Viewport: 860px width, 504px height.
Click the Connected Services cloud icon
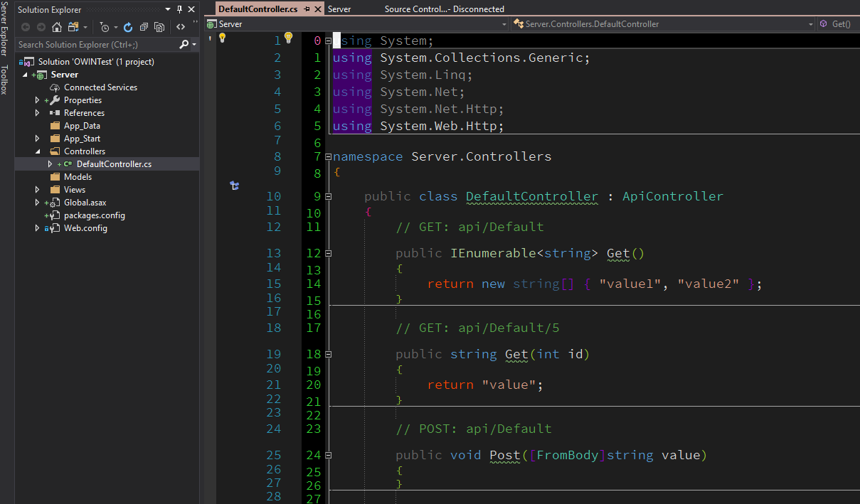coord(55,87)
